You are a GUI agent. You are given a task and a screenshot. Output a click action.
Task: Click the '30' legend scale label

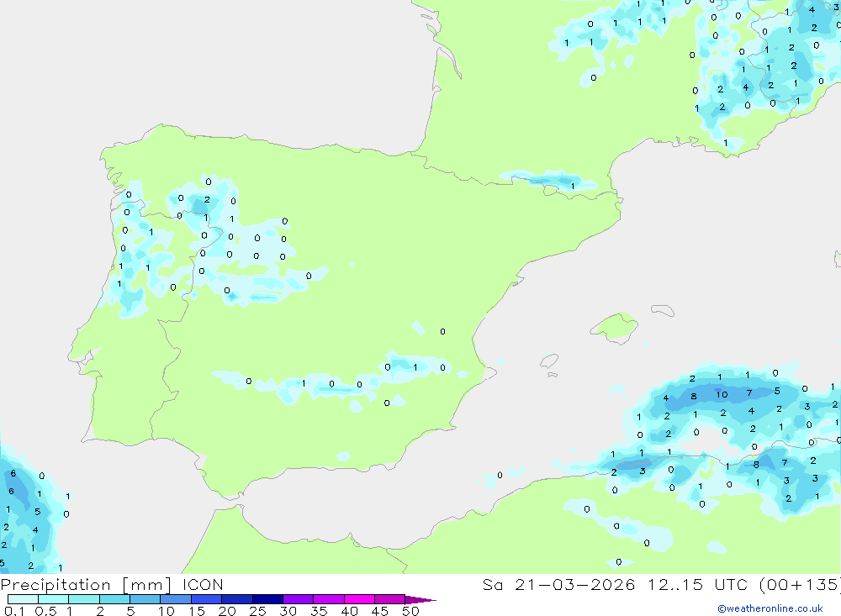288,611
